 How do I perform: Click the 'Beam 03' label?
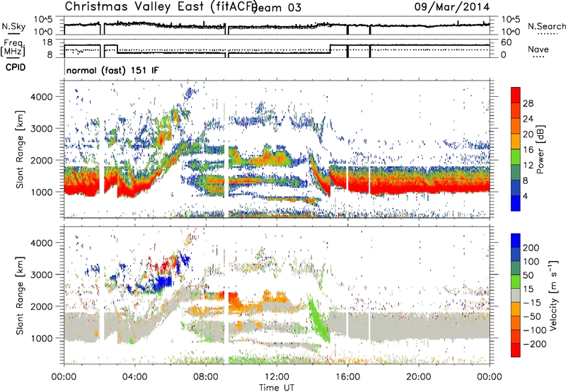(277, 8)
